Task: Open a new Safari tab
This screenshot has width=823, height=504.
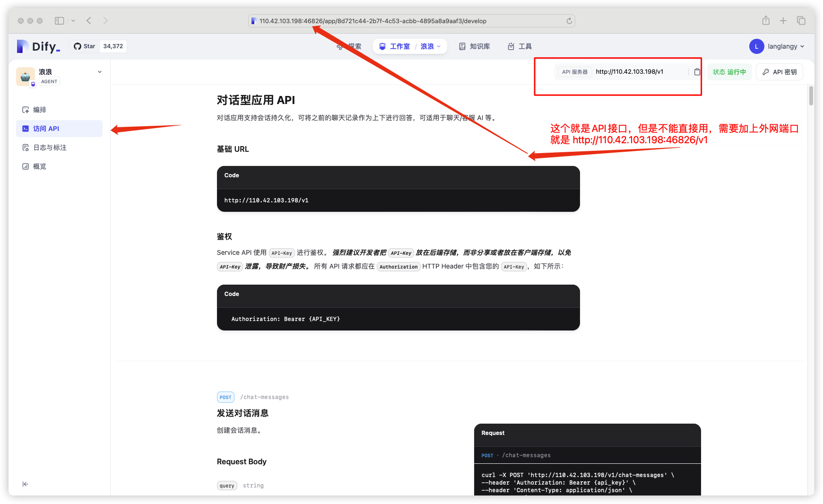Action: [x=783, y=21]
